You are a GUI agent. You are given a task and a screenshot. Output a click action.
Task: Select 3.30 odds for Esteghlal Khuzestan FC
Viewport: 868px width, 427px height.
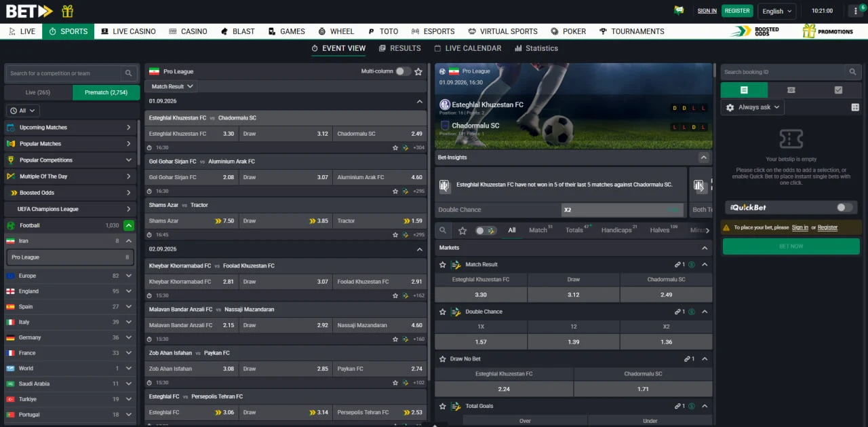[x=229, y=134]
